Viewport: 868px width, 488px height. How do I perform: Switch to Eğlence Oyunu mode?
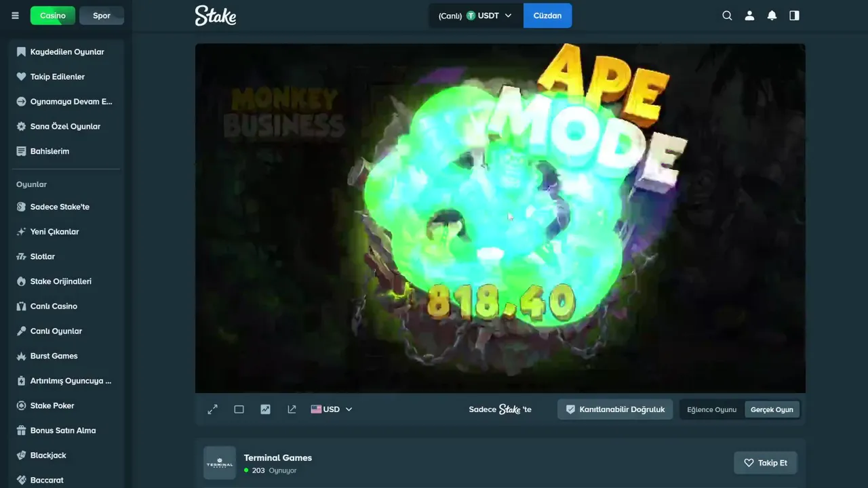(x=711, y=409)
